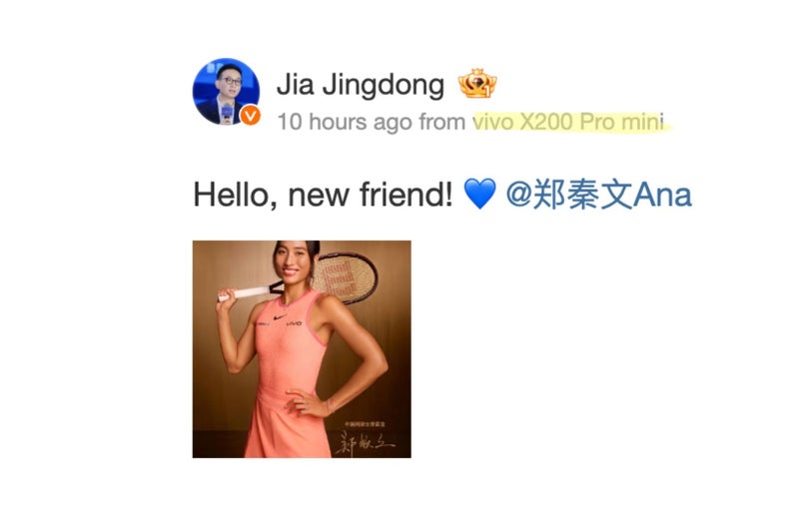Open the @郑秦文Ana mention link
Viewport: 799px width, 532px height.
pyautogui.click(x=599, y=195)
